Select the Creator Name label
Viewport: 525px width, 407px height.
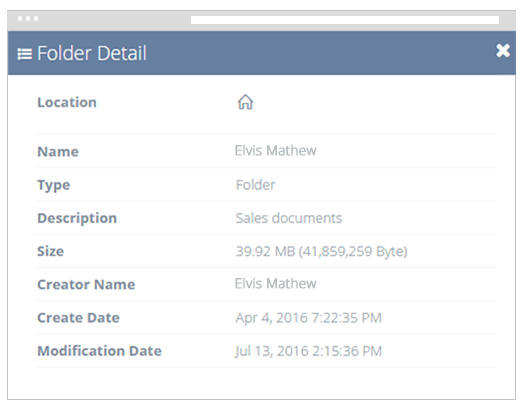coord(86,285)
